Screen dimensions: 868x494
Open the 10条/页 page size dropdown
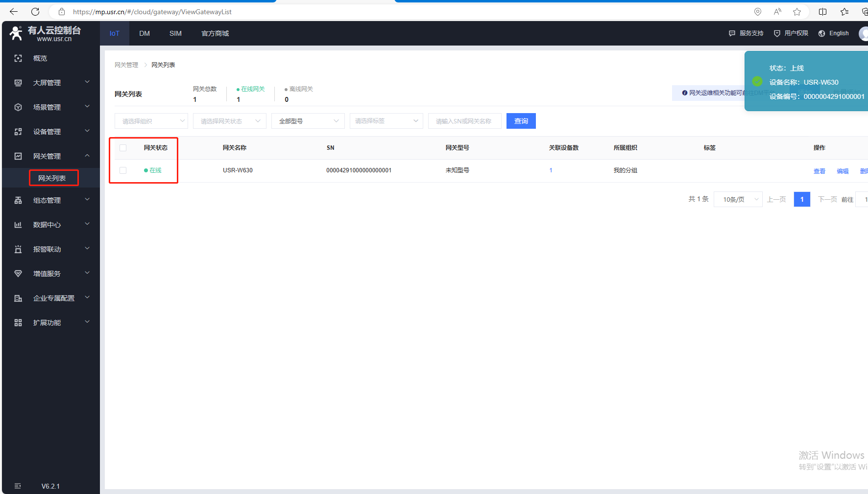click(738, 199)
